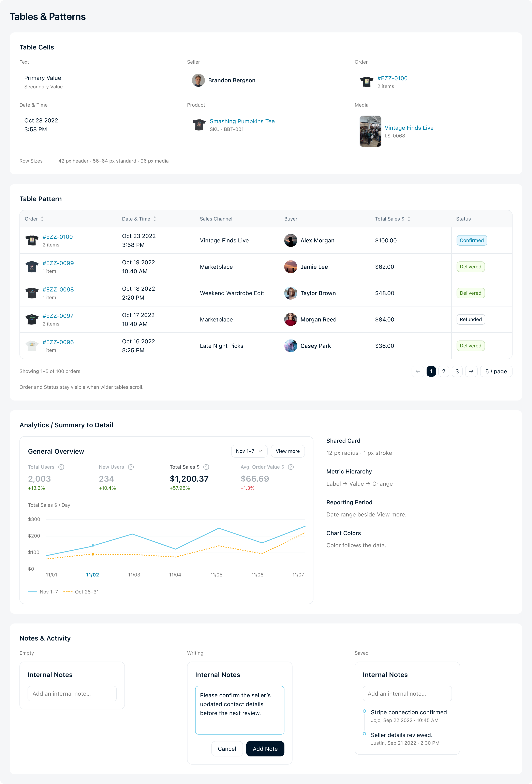532x784 pixels.
Task: Click the Refunded status badge
Action: tap(471, 319)
